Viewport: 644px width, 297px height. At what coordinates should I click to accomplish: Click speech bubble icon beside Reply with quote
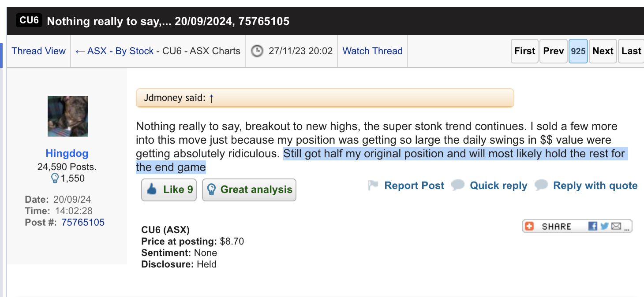pyautogui.click(x=541, y=186)
